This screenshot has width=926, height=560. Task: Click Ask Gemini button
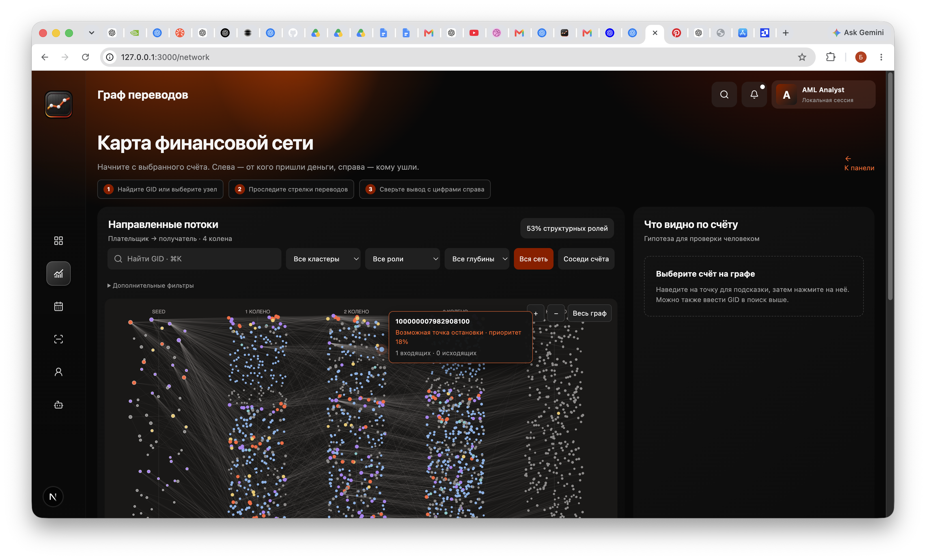click(x=858, y=33)
